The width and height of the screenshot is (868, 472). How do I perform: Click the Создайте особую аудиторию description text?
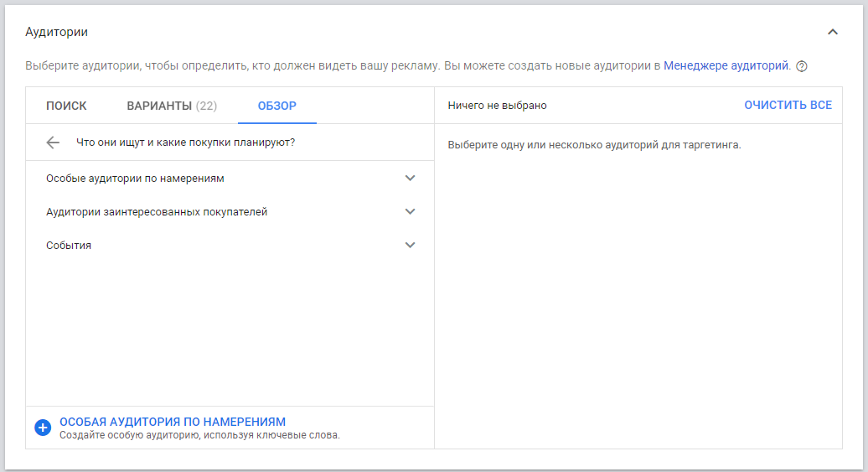pyautogui.click(x=199, y=435)
